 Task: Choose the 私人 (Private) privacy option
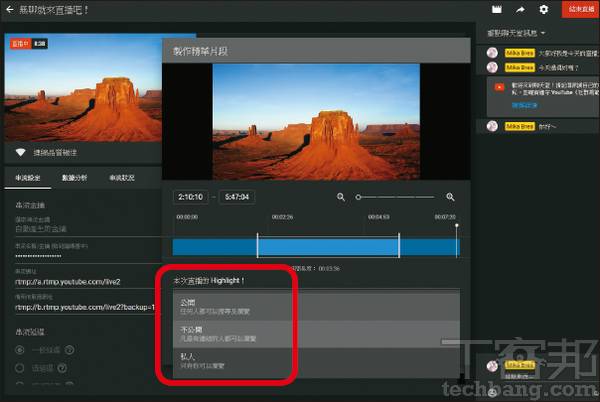tap(316, 361)
